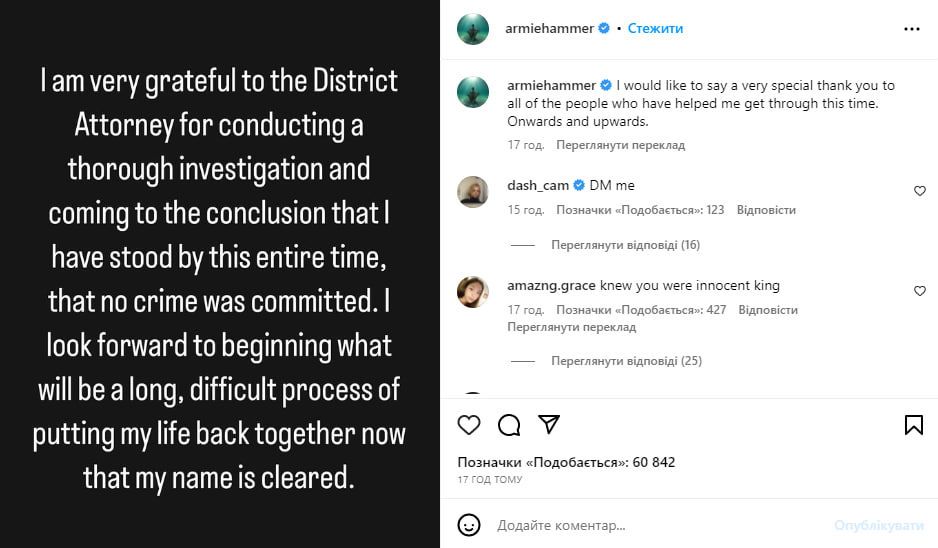Open comments via speech bubble icon
The height and width of the screenshot is (548, 938).
point(509,425)
